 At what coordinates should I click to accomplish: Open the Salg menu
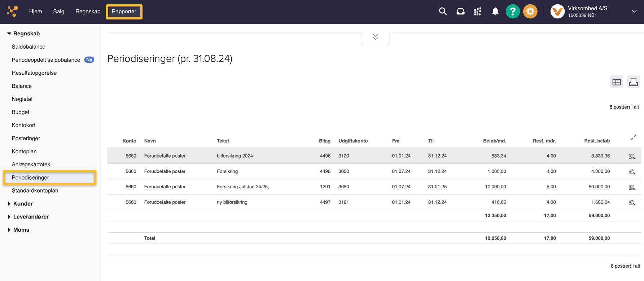click(58, 12)
